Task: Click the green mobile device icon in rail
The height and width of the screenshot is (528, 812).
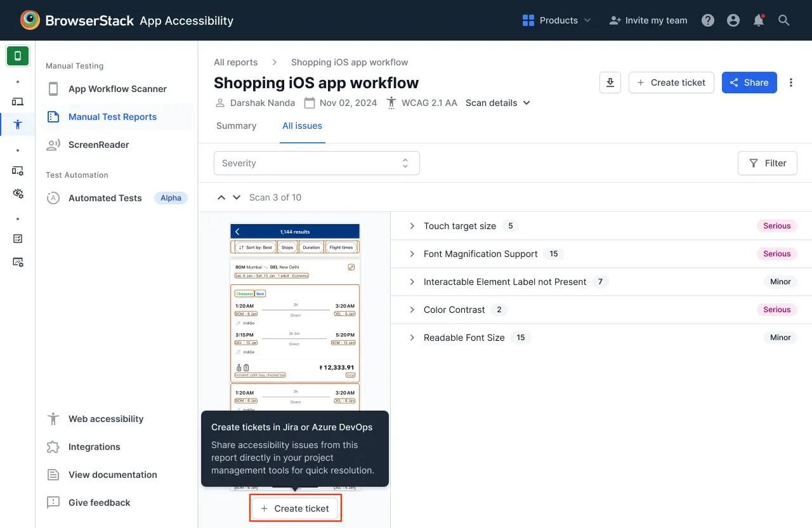Action: click(18, 56)
